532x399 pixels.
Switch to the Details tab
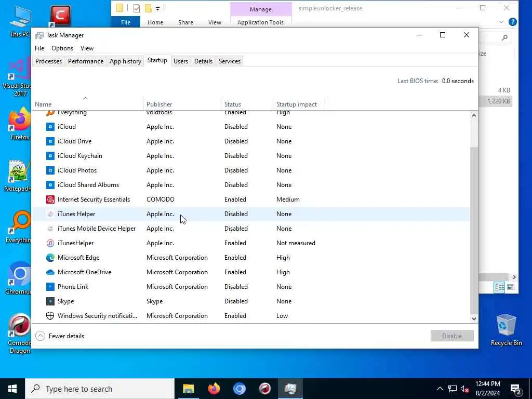point(203,61)
